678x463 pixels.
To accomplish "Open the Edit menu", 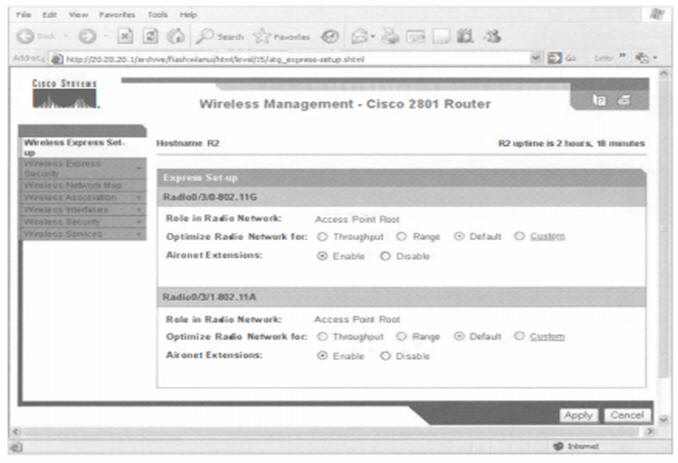I will tap(50, 15).
